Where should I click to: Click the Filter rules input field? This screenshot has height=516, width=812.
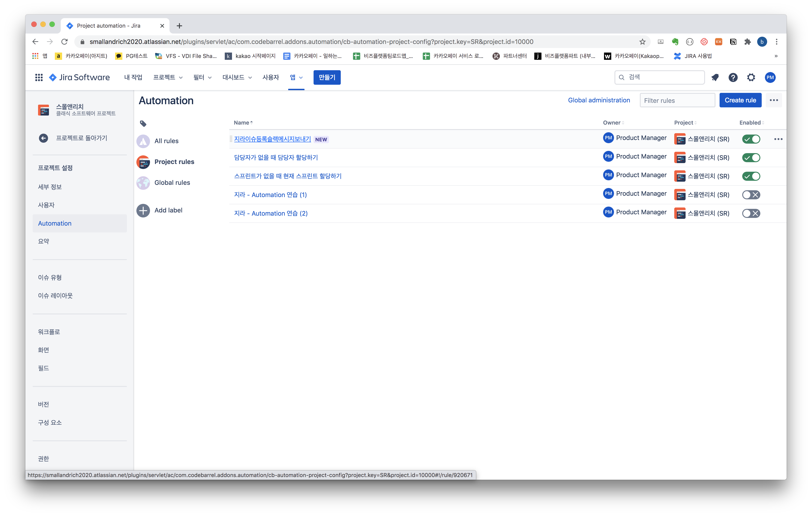tap(677, 100)
